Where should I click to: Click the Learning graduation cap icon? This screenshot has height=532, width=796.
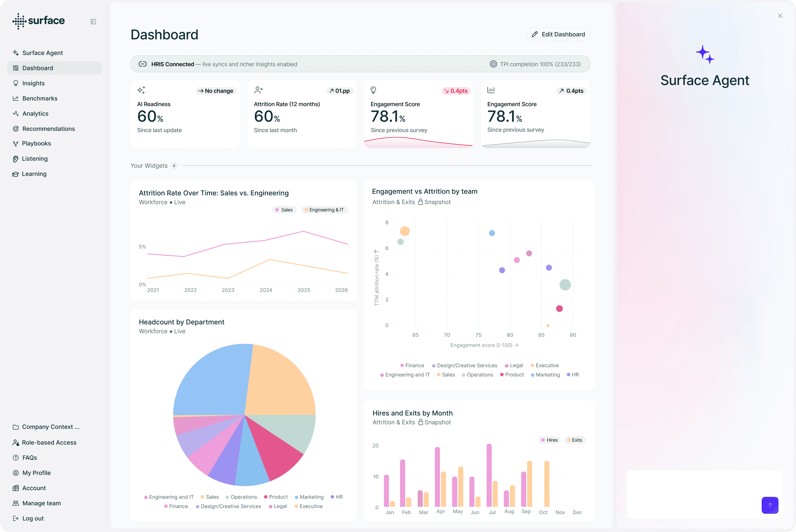click(16, 174)
